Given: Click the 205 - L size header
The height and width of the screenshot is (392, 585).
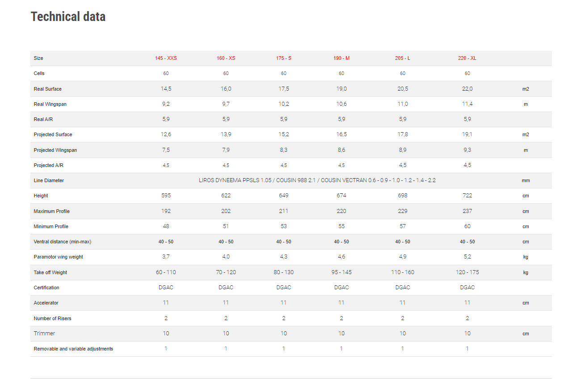Looking at the screenshot, I should 403,58.
